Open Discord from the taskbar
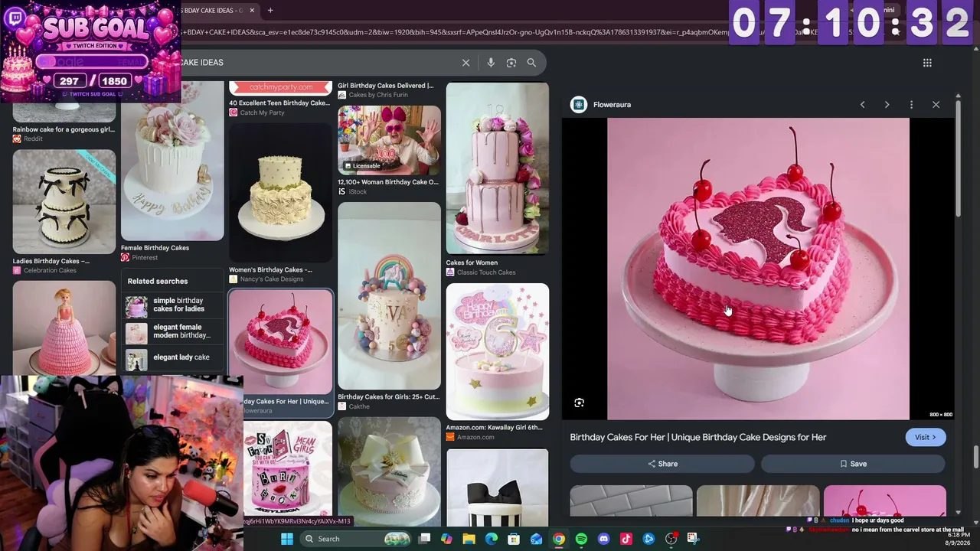The image size is (980, 551). [x=604, y=539]
